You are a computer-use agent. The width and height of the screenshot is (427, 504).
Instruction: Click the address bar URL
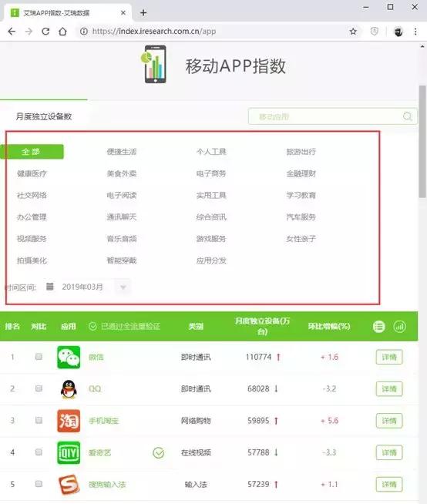click(x=153, y=31)
